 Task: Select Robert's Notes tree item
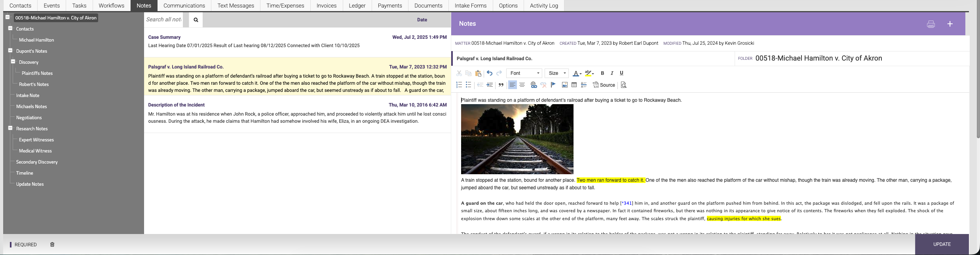34,84
